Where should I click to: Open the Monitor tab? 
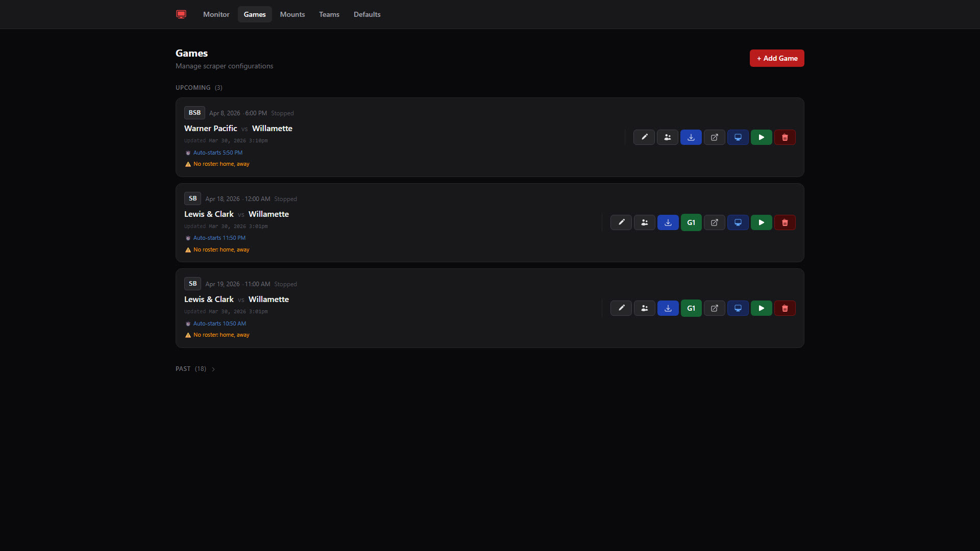click(x=216, y=14)
